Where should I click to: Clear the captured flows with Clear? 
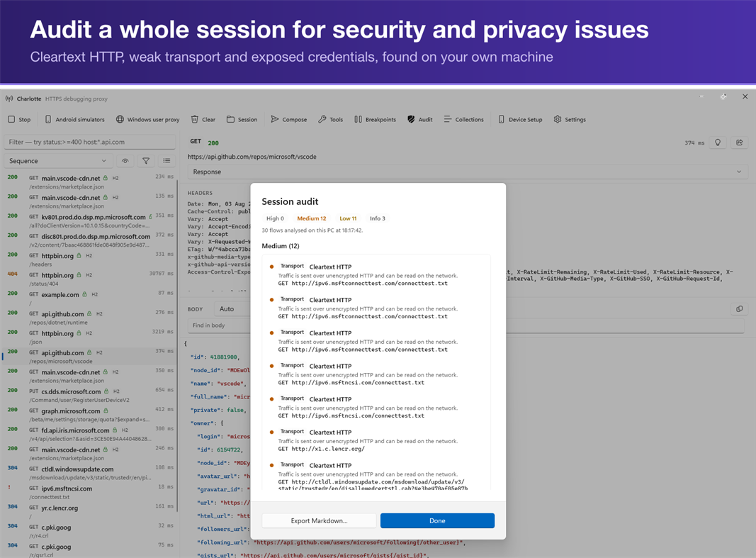pyautogui.click(x=203, y=120)
